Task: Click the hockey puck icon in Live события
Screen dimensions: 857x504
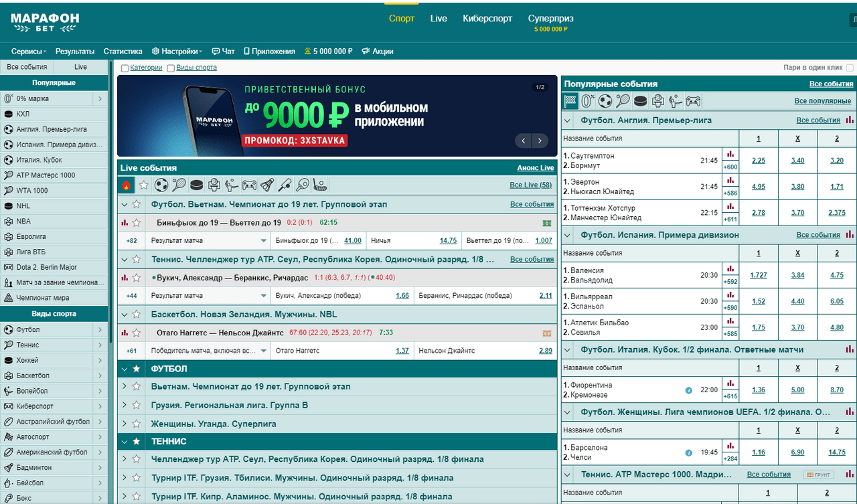Action: 196,185
